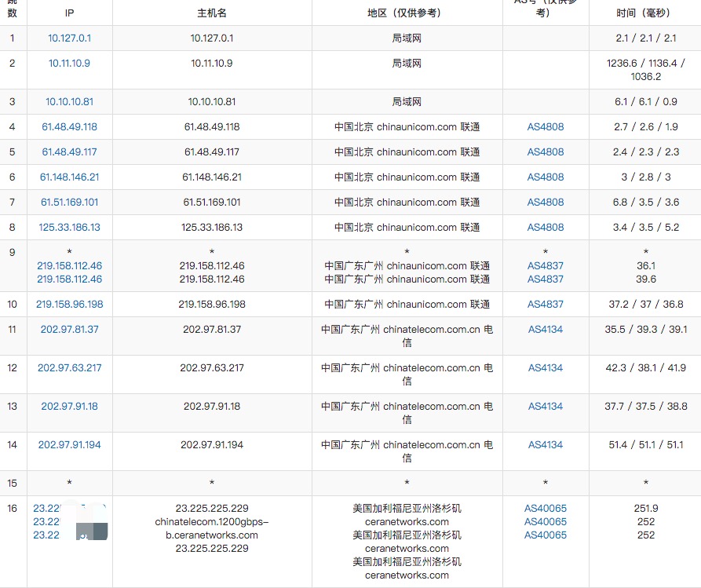Select the time cell starting with 1236.6
The image size is (701, 588).
[645, 70]
